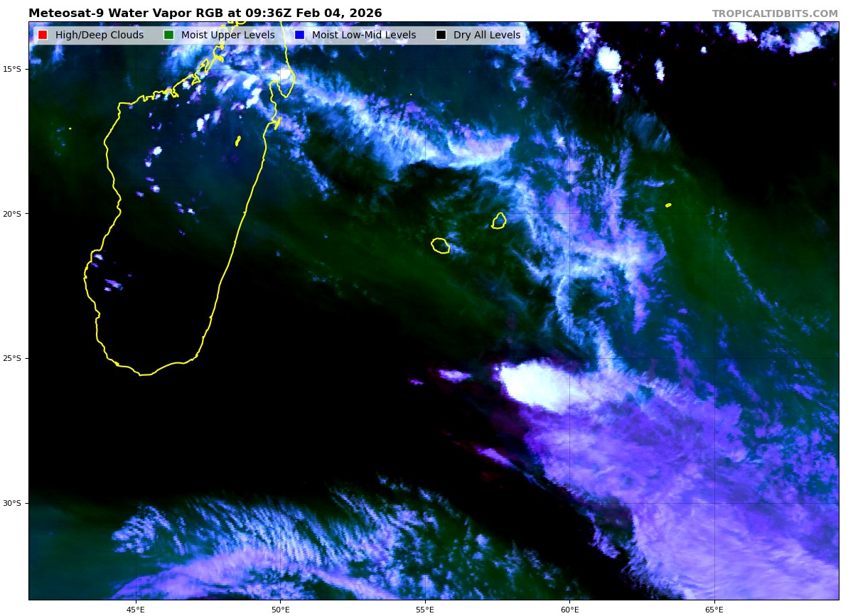Click inside the Réunion island outline
This screenshot has width=853, height=616.
pos(441,245)
